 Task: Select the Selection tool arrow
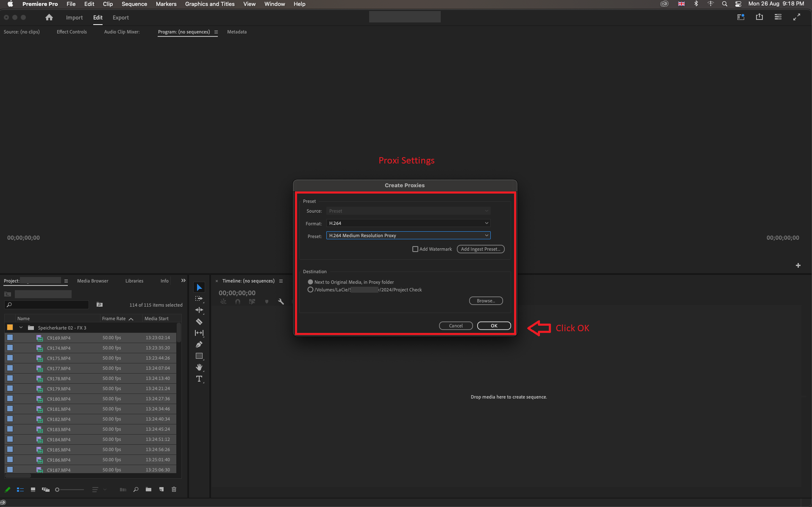click(199, 288)
